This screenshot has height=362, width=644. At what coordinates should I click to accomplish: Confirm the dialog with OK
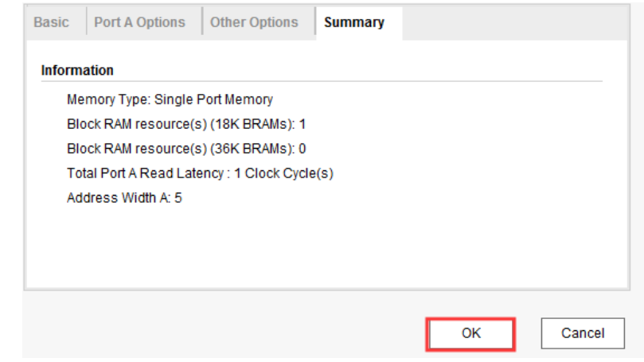[x=470, y=333]
